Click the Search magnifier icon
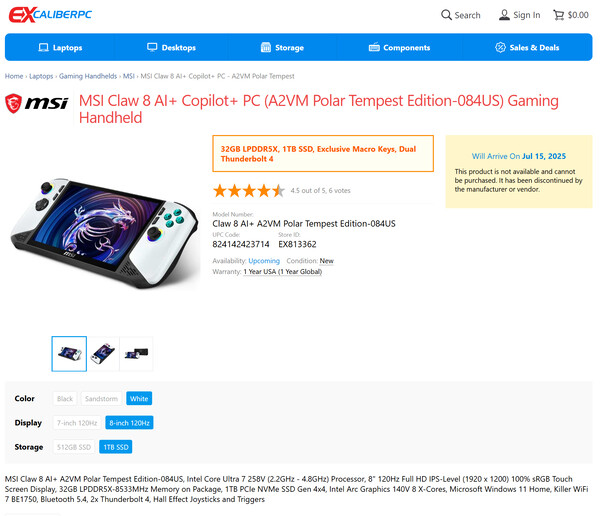 coord(446,15)
